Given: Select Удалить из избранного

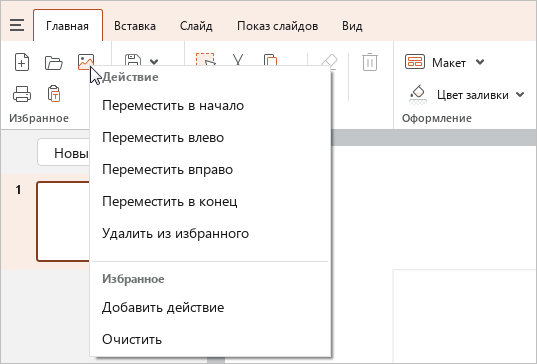Looking at the screenshot, I should [210, 234].
